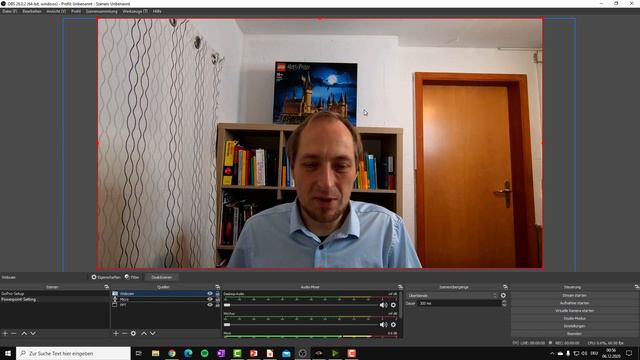This screenshot has height=360, width=640.
Task: Click the OBS icon in taskbar
Action: point(302,353)
